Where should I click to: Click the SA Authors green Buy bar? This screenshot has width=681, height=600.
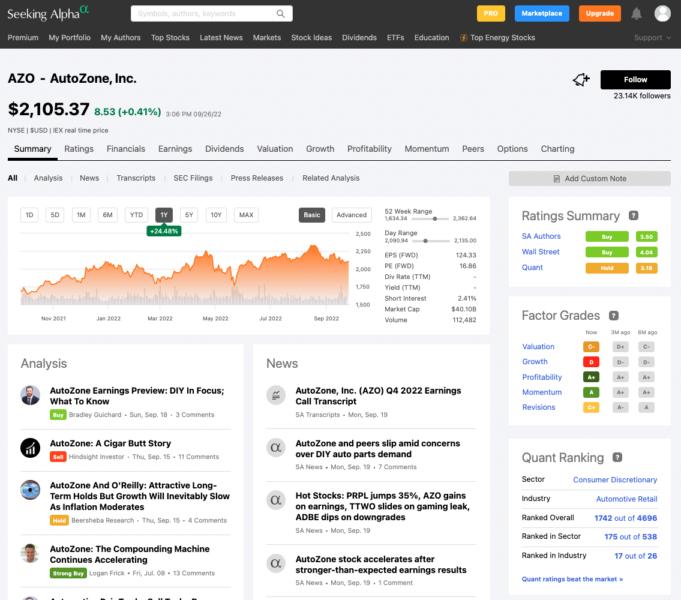click(x=607, y=236)
